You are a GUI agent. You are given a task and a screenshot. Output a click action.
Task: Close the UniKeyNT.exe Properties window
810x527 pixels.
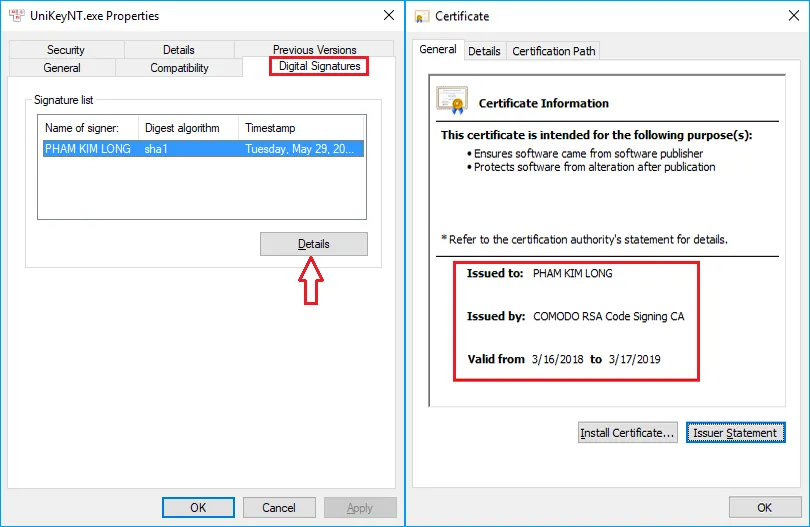pos(388,15)
